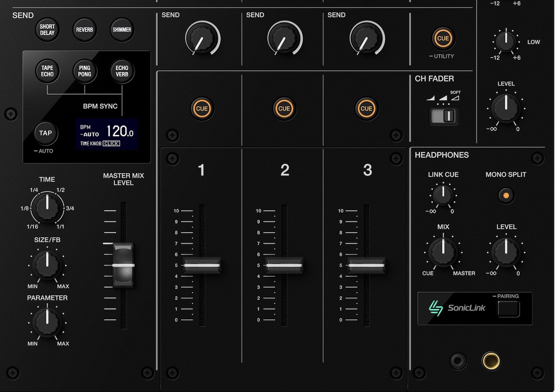The image size is (555, 392).
Task: Toggle channel 1 CUE button
Action: click(202, 109)
